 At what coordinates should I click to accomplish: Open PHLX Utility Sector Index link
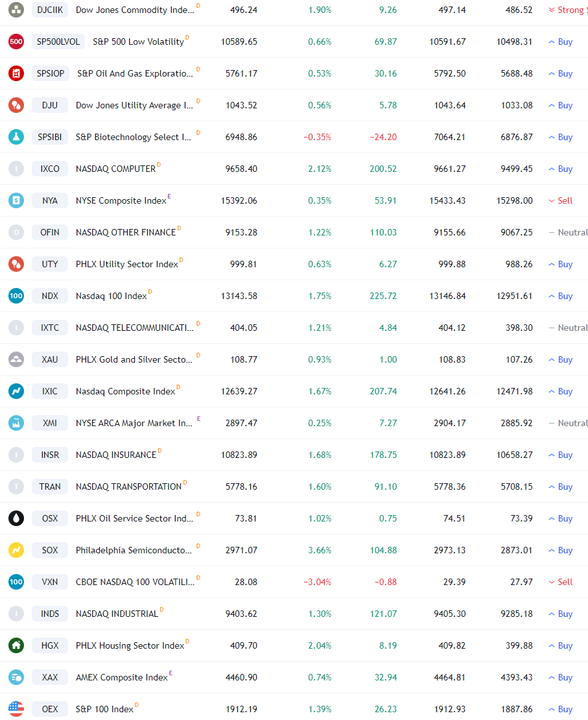pos(126,264)
